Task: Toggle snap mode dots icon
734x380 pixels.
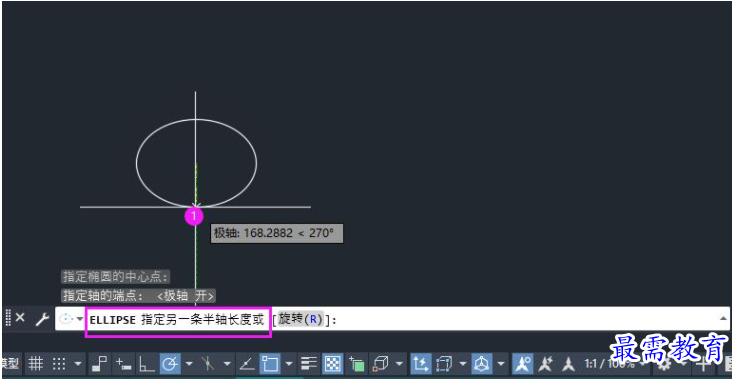Action: click(59, 364)
